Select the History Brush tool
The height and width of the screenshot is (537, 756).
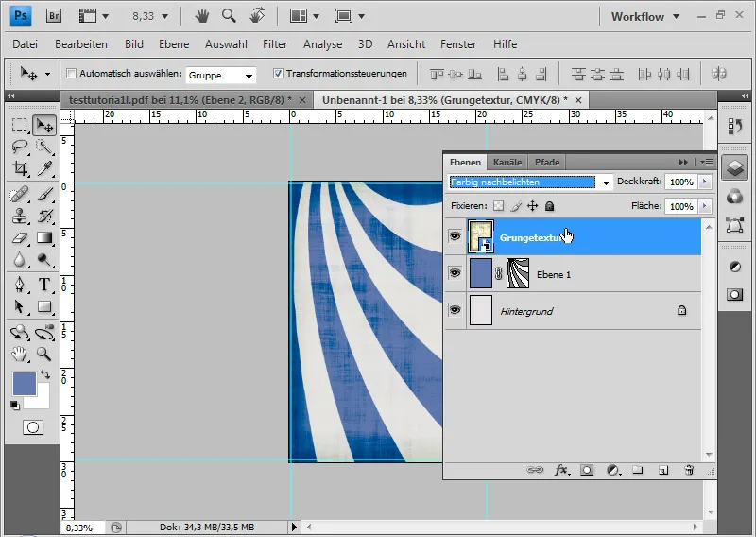point(44,217)
